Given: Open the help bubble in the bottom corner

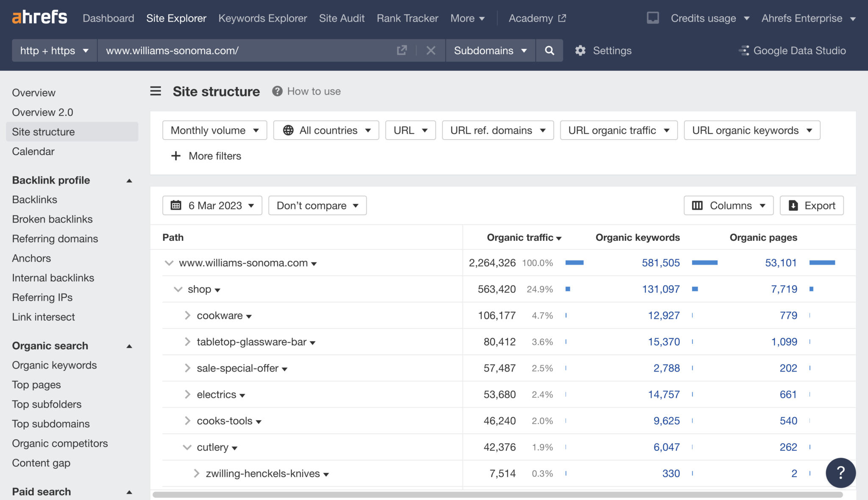Looking at the screenshot, I should (x=841, y=472).
